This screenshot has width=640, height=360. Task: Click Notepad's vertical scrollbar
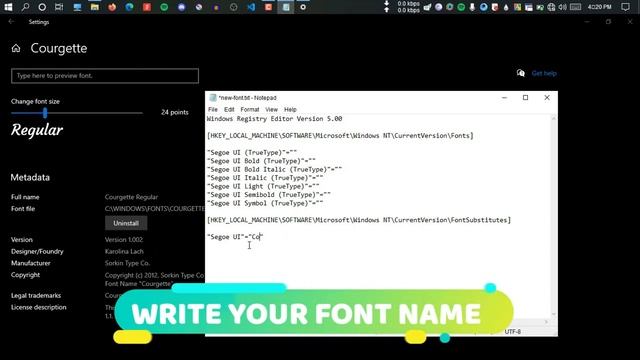click(553, 216)
